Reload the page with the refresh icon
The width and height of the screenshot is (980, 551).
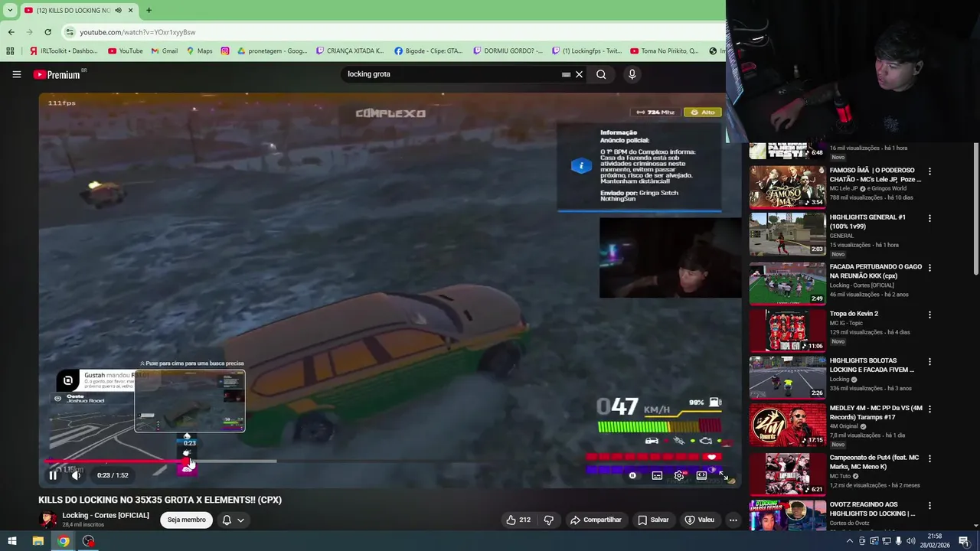47,32
